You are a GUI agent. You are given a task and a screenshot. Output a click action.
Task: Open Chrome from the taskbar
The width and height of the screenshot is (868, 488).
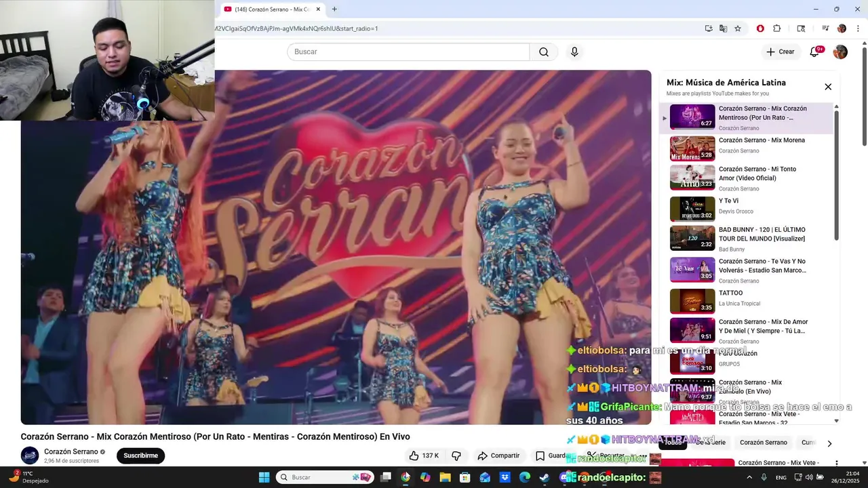(406, 477)
